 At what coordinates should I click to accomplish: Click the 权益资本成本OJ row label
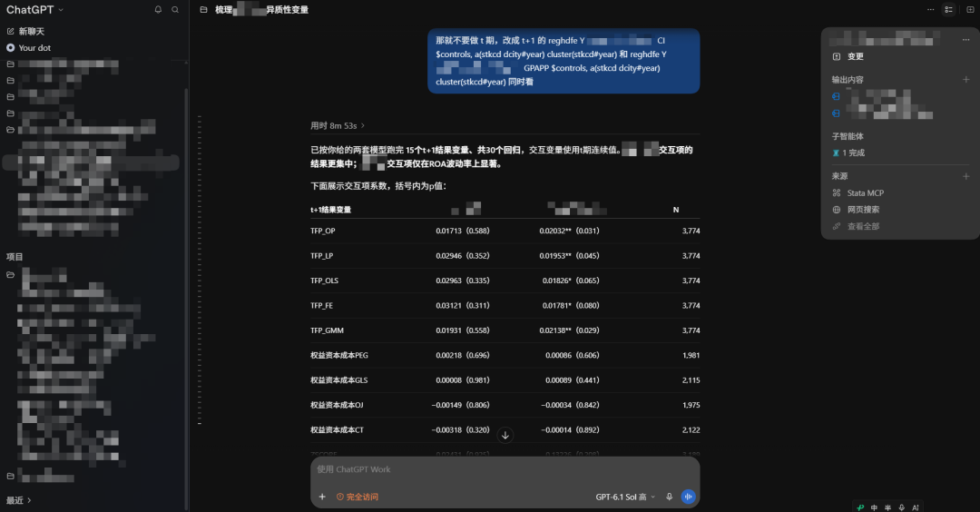337,405
